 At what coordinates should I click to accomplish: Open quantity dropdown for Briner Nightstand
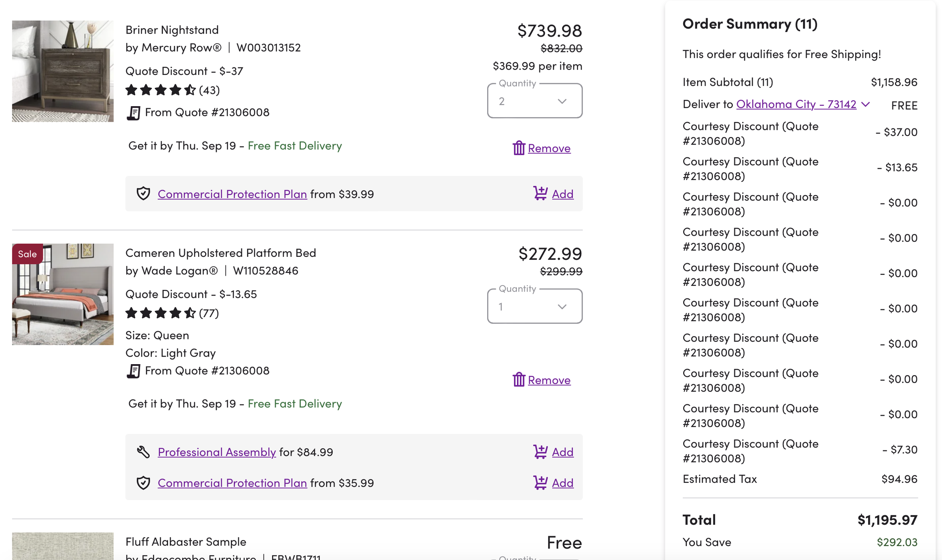point(534,101)
